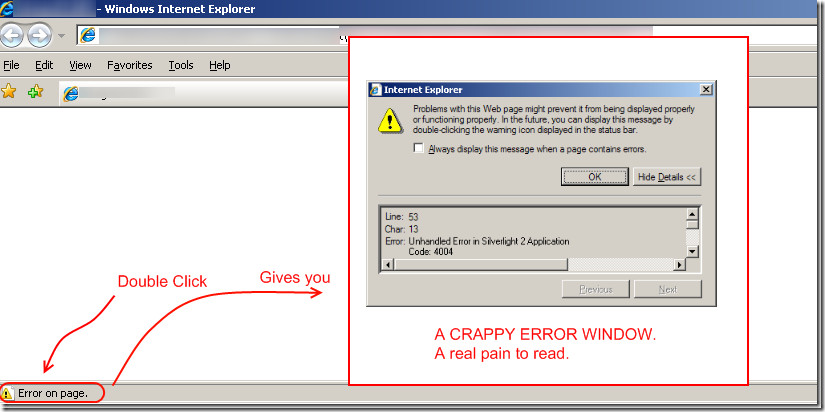Go forward with the browser Forward arrow
The image size is (825, 412).
click(39, 36)
